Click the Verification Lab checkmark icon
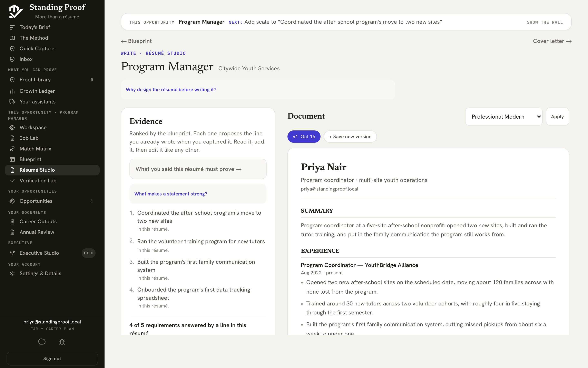 click(x=12, y=181)
